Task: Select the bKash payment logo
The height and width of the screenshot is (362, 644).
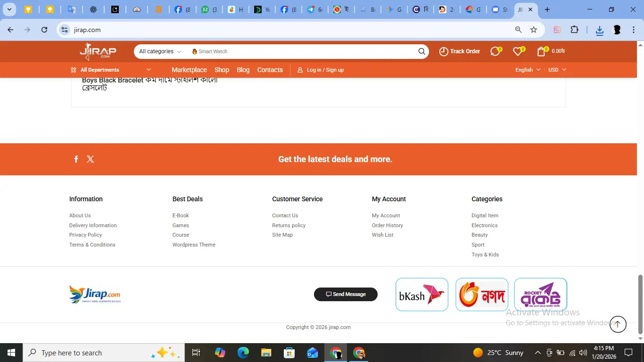Action: (421, 295)
